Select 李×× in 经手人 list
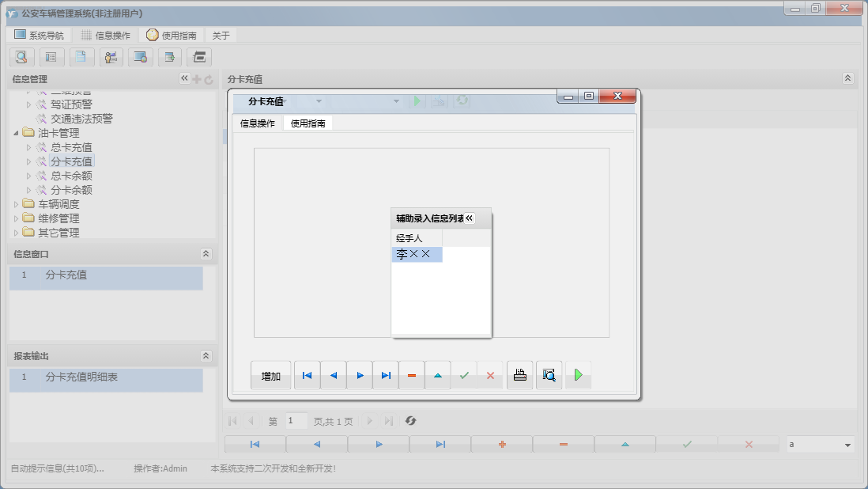868x489 pixels. 417,254
